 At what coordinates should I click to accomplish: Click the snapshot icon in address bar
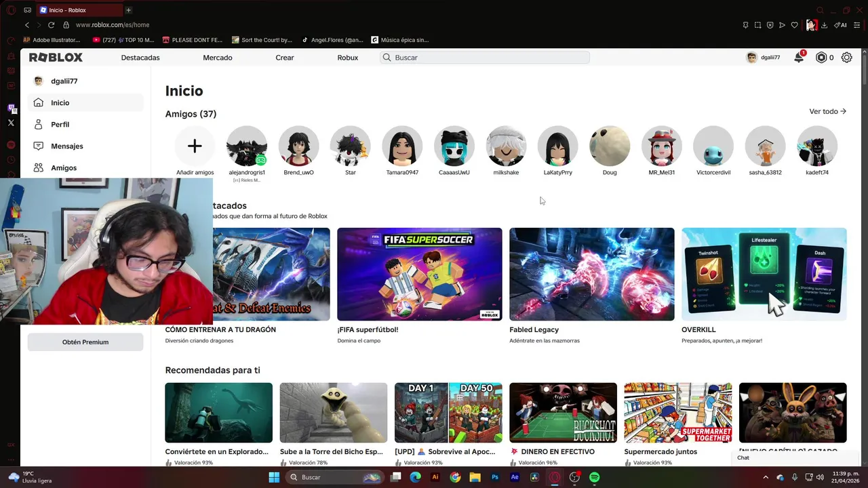pyautogui.click(x=757, y=25)
